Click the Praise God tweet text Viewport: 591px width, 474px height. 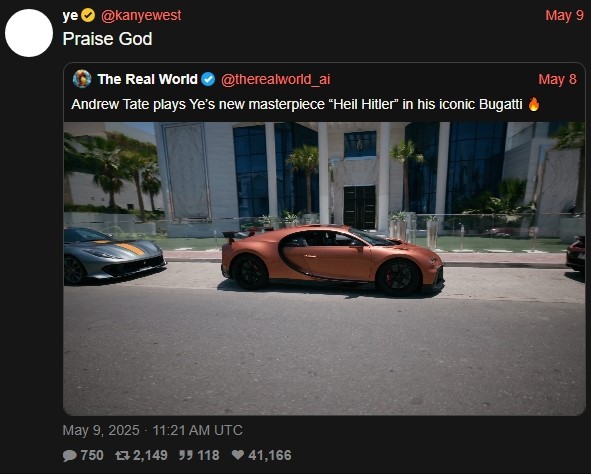pyautogui.click(x=107, y=39)
